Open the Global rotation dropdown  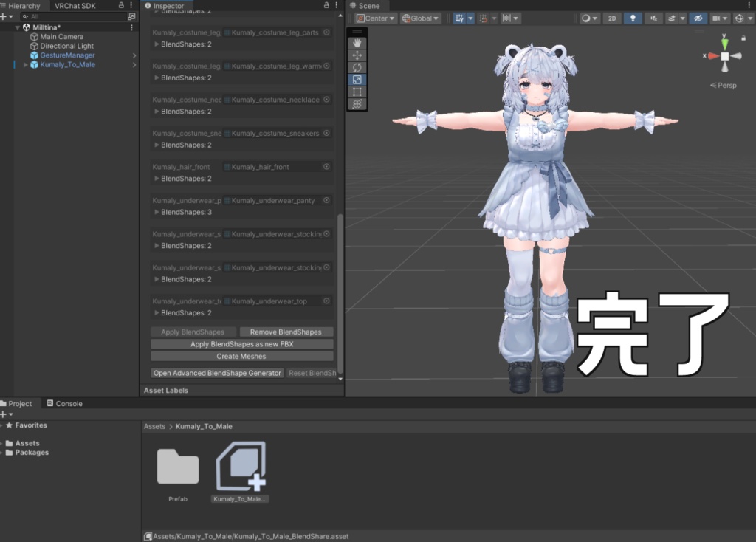click(x=420, y=18)
